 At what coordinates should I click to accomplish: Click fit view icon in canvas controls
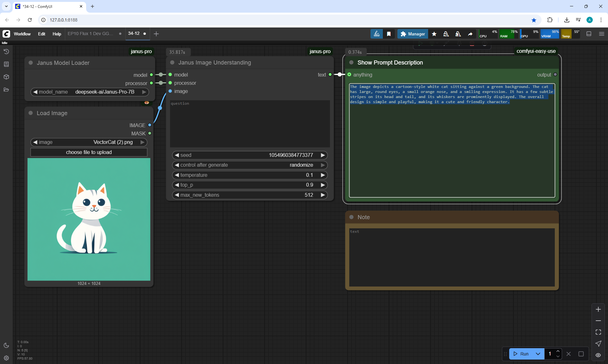[598, 332]
